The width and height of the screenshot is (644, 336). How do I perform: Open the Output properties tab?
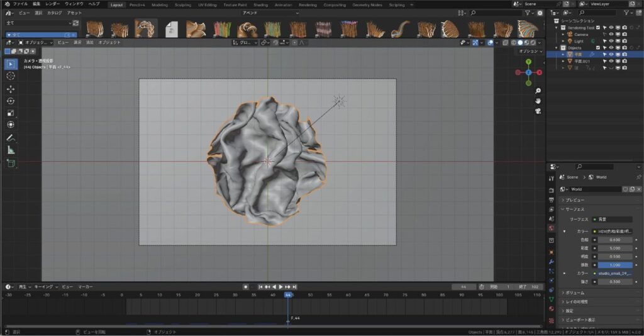551,200
